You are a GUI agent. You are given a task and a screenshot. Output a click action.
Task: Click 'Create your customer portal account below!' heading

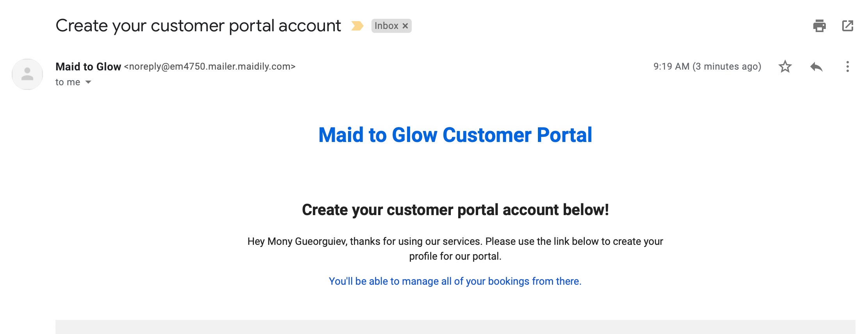455,210
